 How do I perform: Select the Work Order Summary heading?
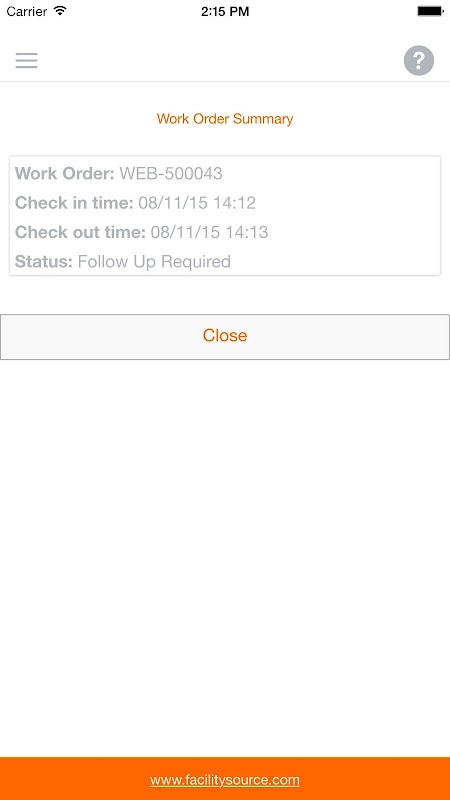pyautogui.click(x=225, y=119)
